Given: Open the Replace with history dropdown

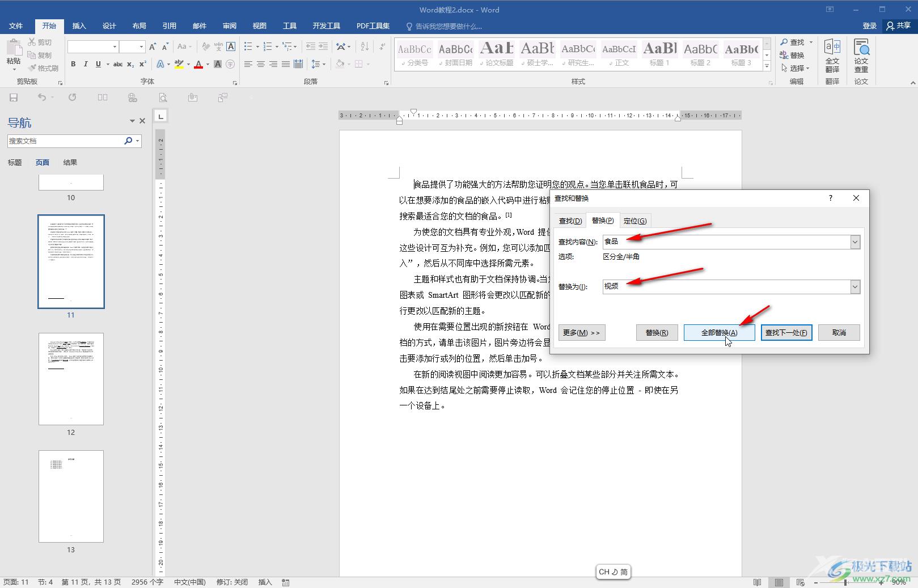Looking at the screenshot, I should point(855,287).
